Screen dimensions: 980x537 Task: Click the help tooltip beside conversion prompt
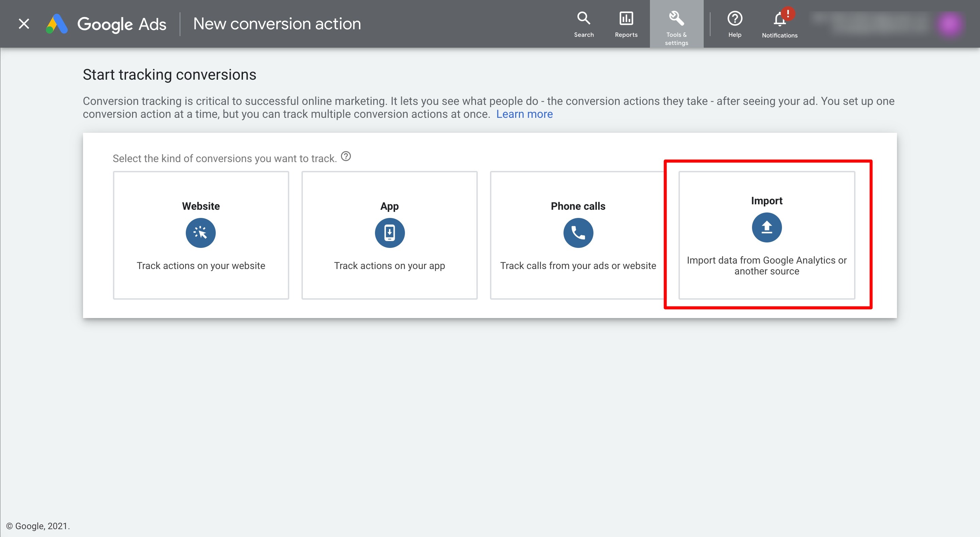click(345, 156)
